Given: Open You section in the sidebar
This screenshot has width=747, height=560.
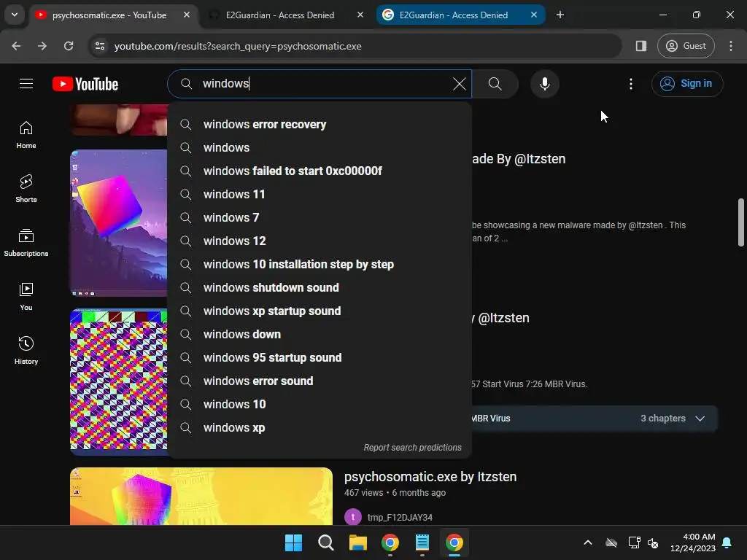Looking at the screenshot, I should pos(26,296).
